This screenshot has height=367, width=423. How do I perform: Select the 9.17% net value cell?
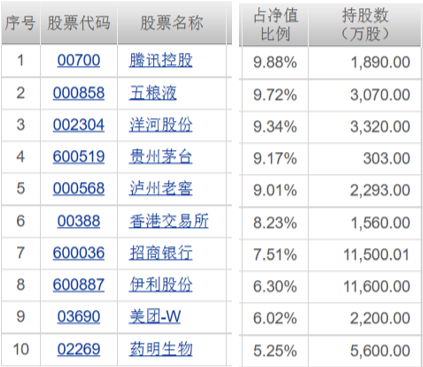tap(275, 158)
